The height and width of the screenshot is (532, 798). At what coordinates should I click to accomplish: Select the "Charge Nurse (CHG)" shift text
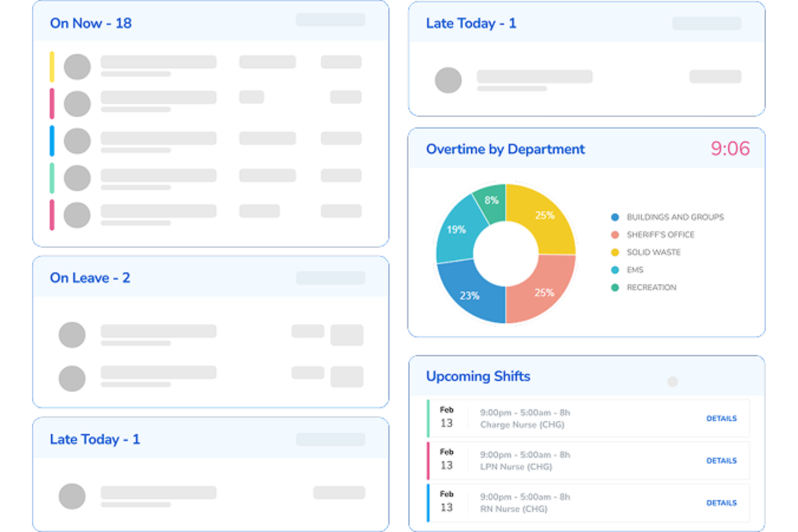coord(522,425)
